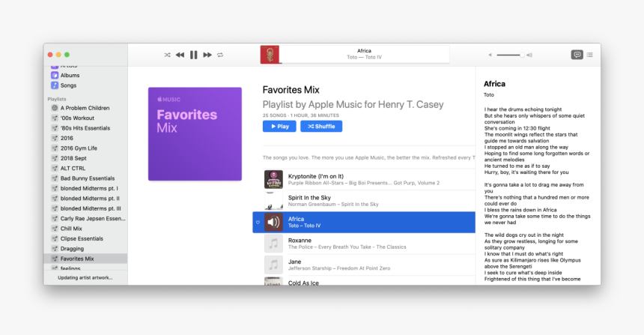644x335 pixels.
Task: Click the Spirit In the Sky album thumbnail
Action: [273, 201]
